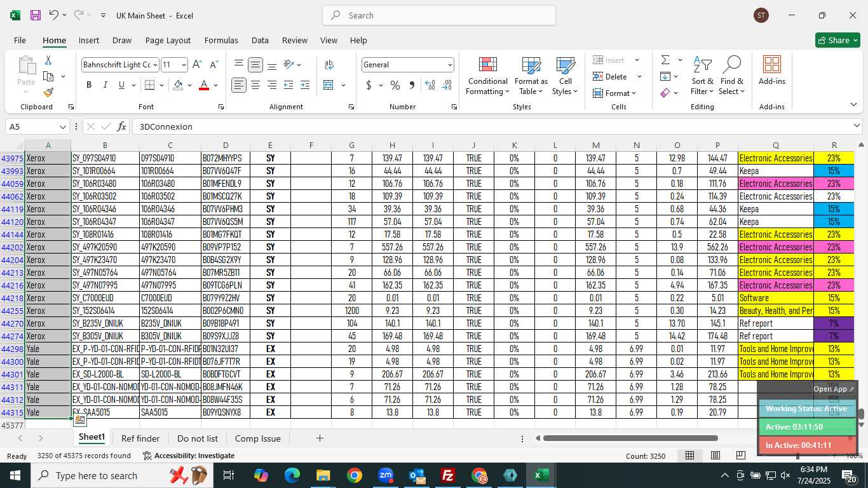Image resolution: width=868 pixels, height=488 pixels.
Task: Open the Format as Table gallery
Action: tap(531, 75)
